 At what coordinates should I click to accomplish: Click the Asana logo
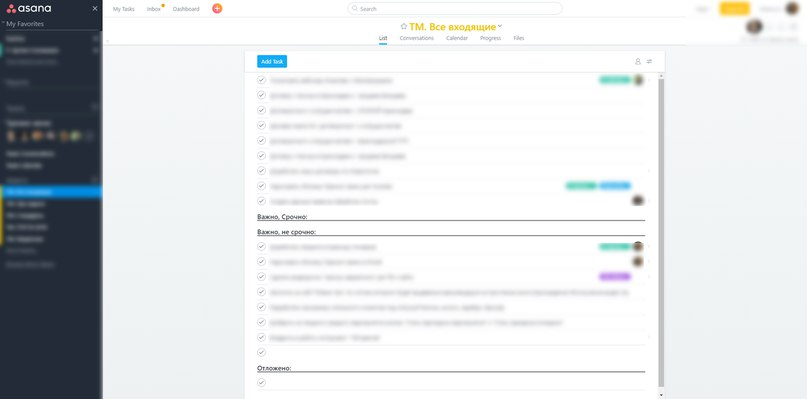coord(29,8)
